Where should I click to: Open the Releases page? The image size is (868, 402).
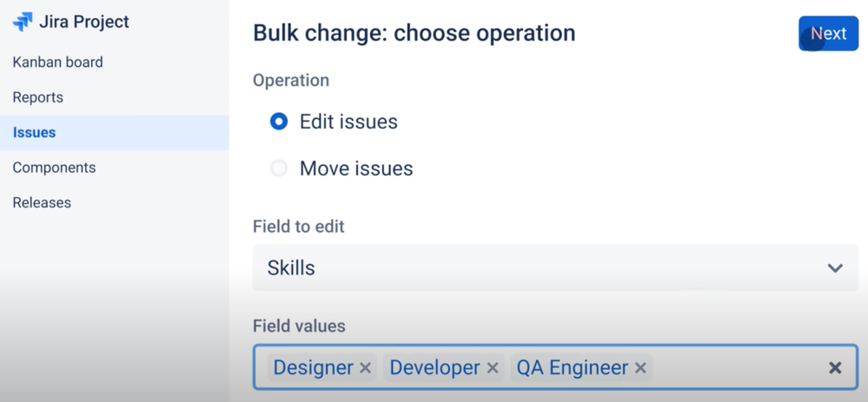pos(42,202)
